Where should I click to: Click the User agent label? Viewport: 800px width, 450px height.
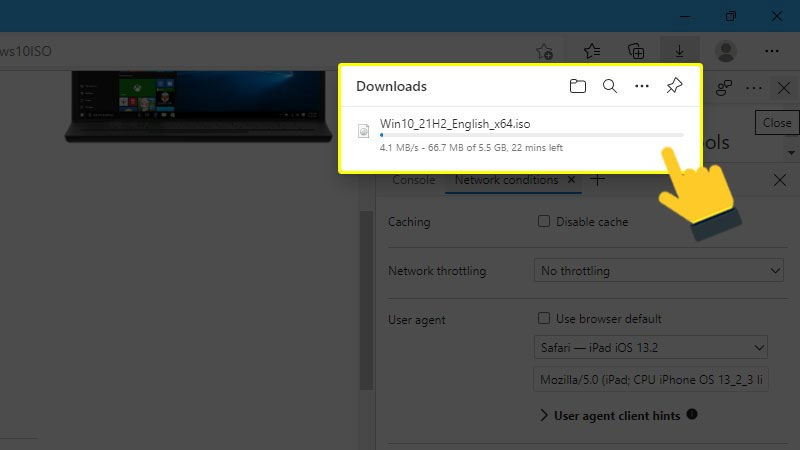coord(416,320)
